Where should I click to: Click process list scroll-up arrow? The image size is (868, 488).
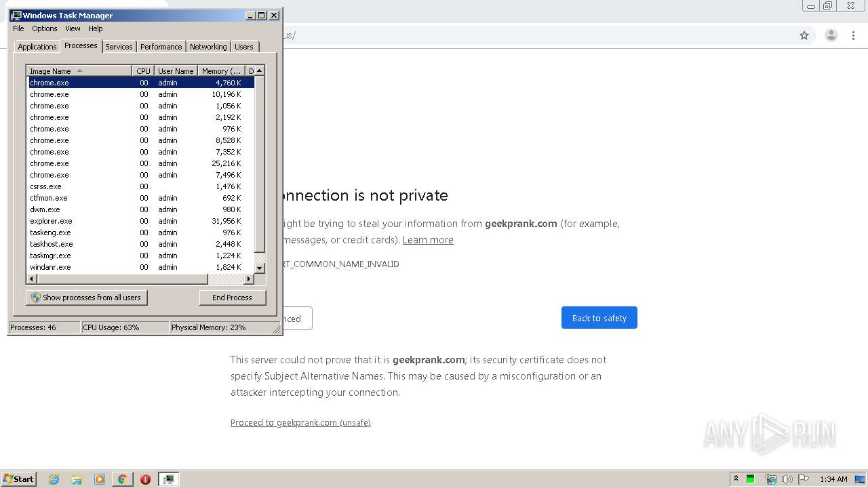point(260,70)
